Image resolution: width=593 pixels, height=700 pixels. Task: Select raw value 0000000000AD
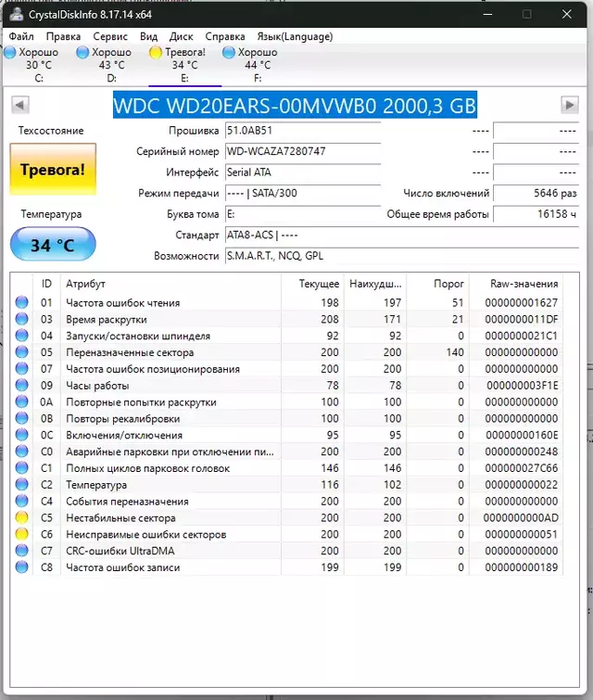pos(521,518)
